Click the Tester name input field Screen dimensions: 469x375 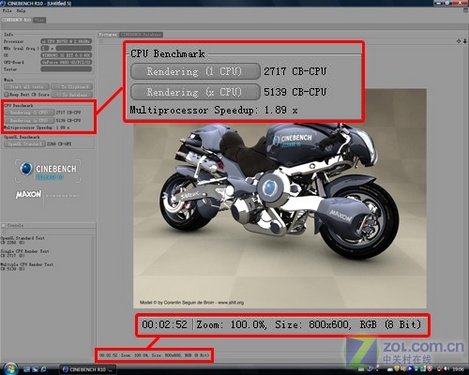click(x=66, y=69)
